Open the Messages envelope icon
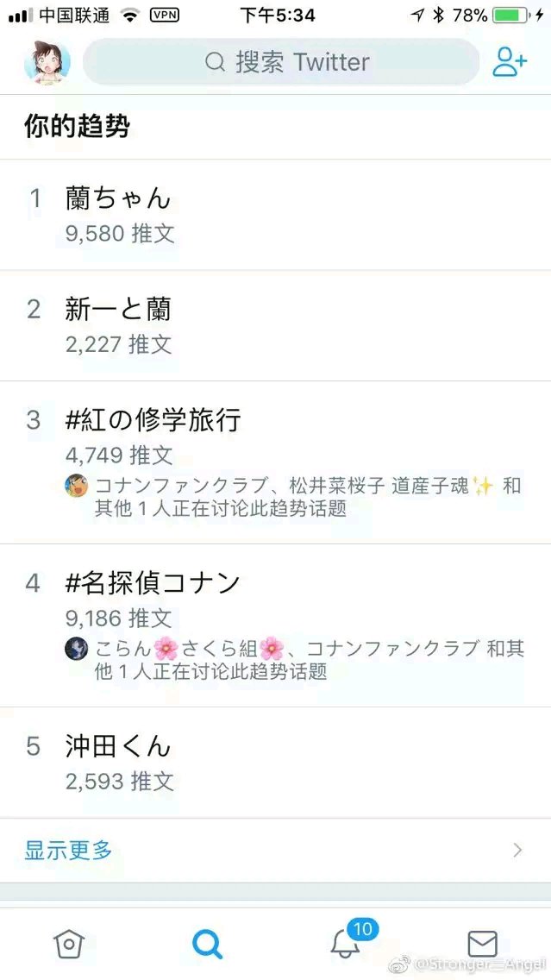551x980 pixels. click(483, 943)
